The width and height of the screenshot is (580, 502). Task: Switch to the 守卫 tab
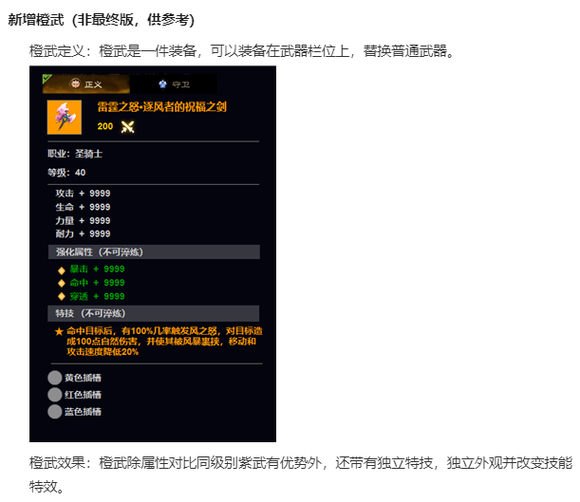pyautogui.click(x=173, y=84)
